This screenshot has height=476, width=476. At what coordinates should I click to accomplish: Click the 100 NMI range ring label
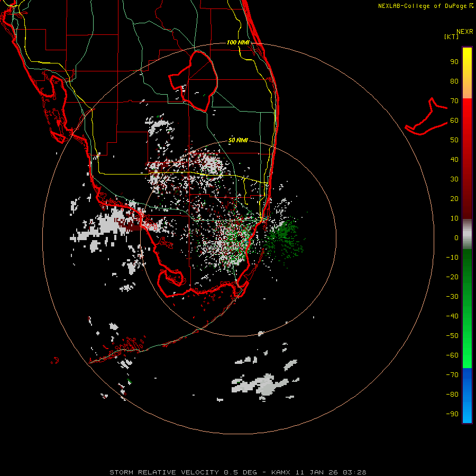coord(238,42)
